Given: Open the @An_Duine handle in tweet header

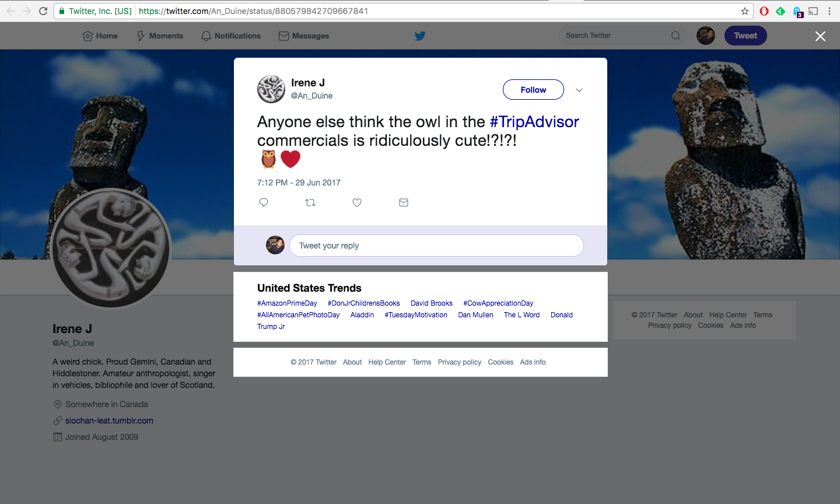Looking at the screenshot, I should click(312, 96).
